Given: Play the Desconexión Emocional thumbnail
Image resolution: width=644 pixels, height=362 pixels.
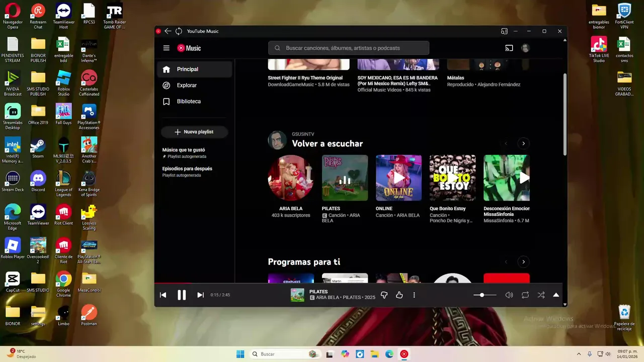Looking at the screenshot, I should coord(506,178).
